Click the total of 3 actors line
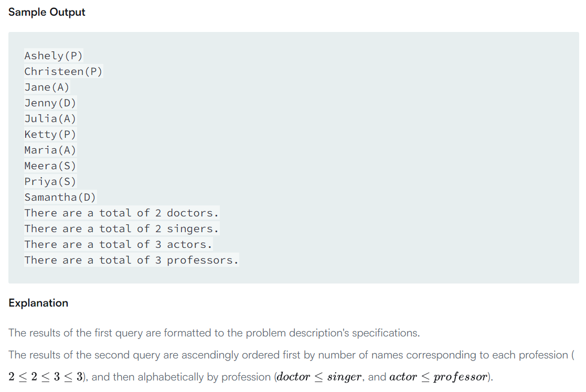The height and width of the screenshot is (392, 586). pos(118,244)
